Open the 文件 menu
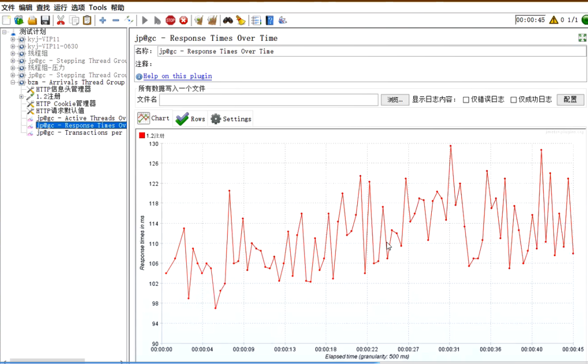This screenshot has width=588, height=364. pyautogui.click(x=8, y=8)
